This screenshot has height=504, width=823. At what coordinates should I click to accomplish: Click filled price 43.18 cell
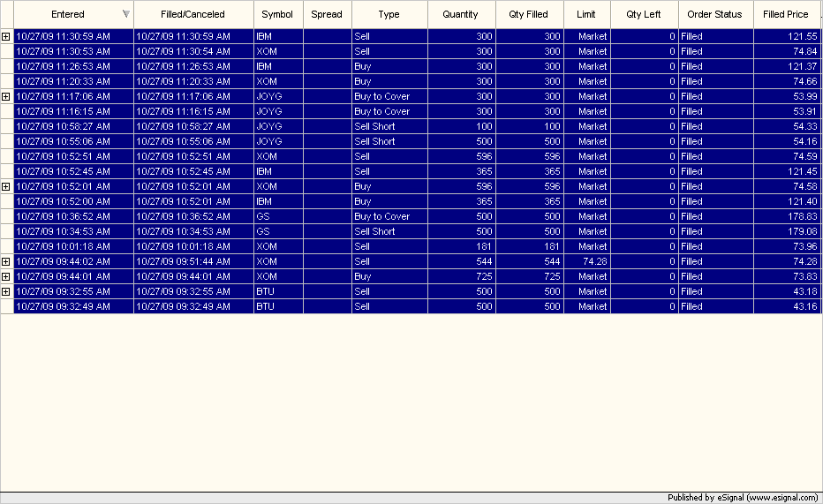tap(787, 291)
